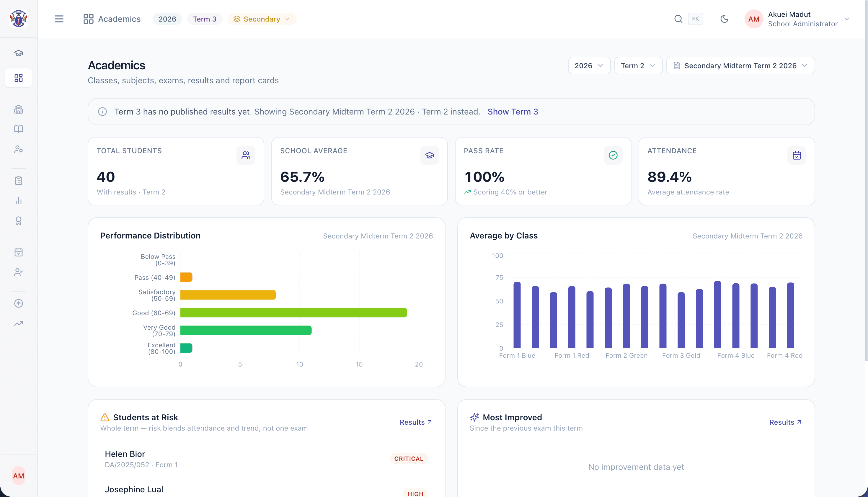Viewport: 868px width, 497px height.
Task: Expand the user account menu chevron
Action: click(846, 19)
